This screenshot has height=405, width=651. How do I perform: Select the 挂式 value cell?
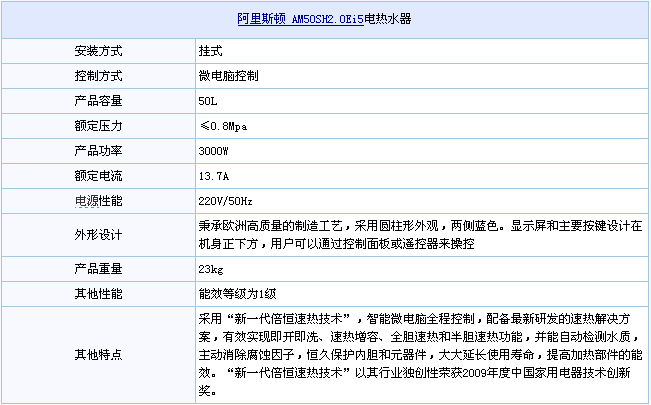pyautogui.click(x=210, y=50)
